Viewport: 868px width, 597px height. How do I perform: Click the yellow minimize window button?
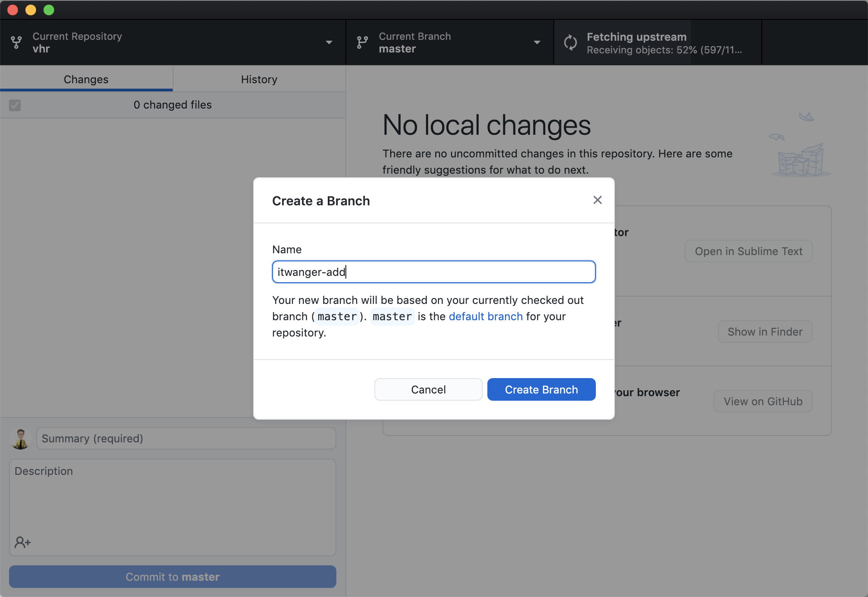[31, 10]
